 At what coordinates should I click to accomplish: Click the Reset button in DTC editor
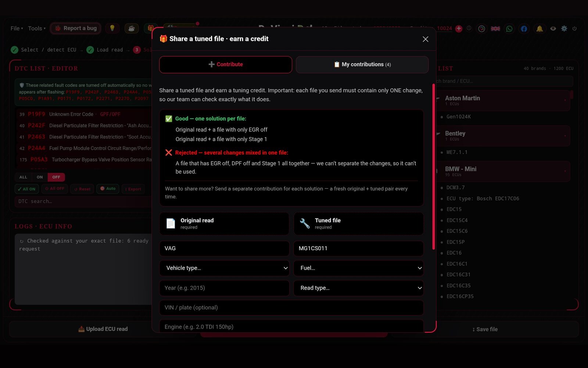coord(82,189)
